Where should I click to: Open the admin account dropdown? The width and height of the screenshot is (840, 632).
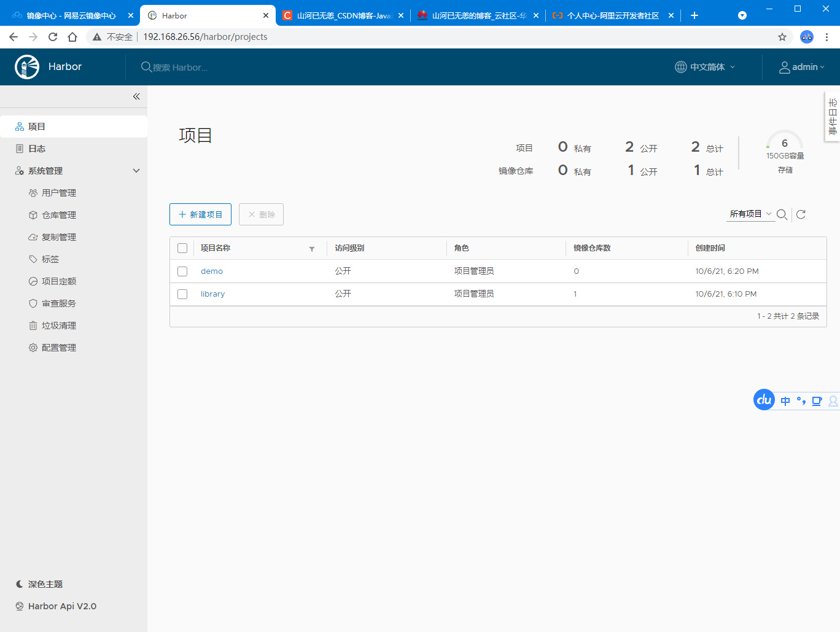coord(802,67)
